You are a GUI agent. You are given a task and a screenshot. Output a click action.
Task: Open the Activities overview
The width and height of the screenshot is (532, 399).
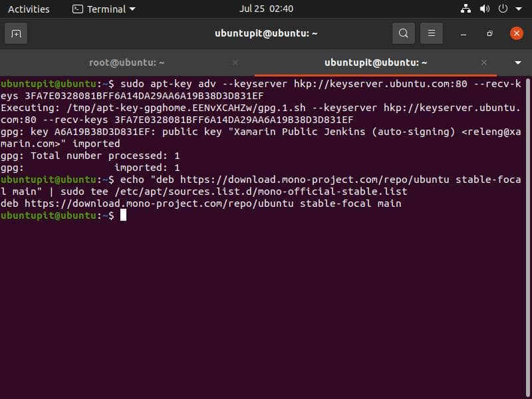click(x=29, y=9)
